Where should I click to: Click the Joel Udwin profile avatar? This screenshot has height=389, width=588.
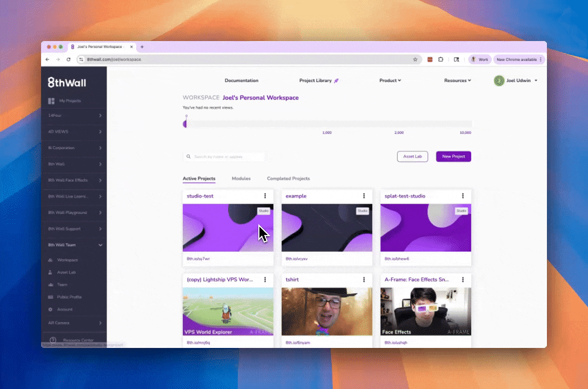[x=499, y=81]
